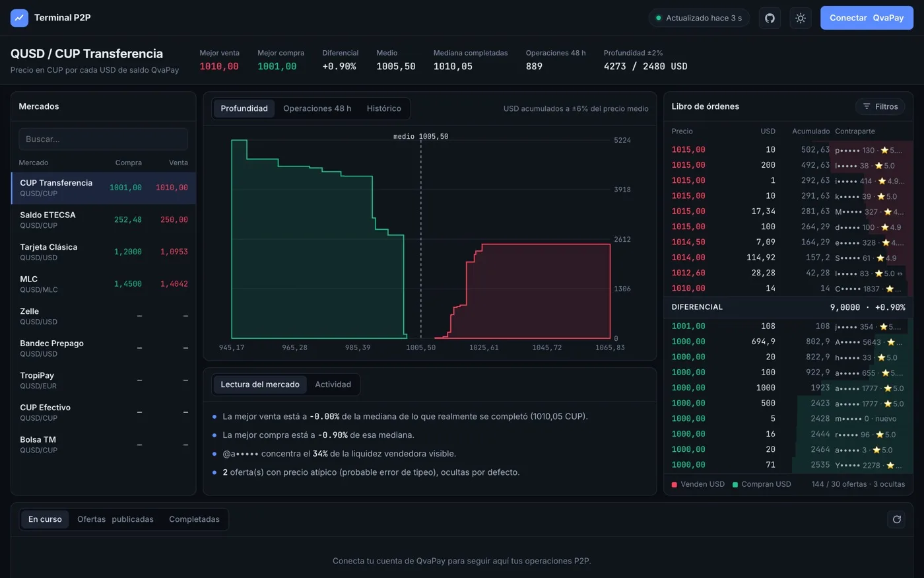Screen dimensions: 924x578
Task: Select Bandec Prepago market
Action: pos(104,348)
